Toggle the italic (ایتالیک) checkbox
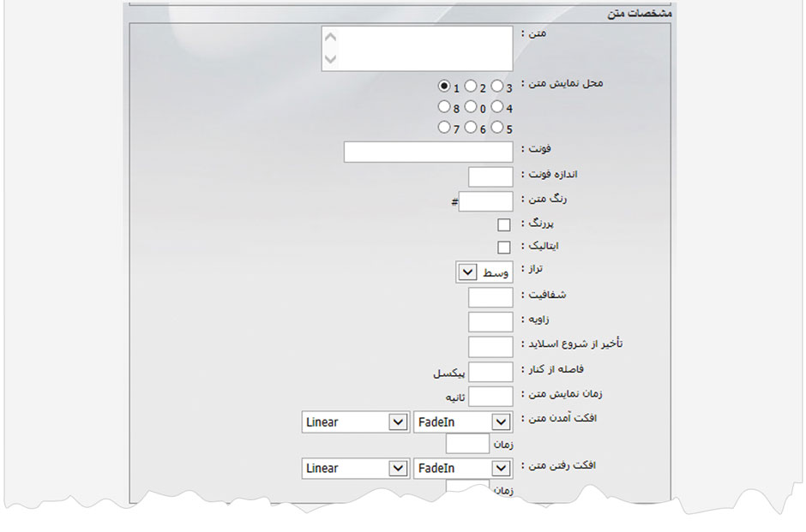The height and width of the screenshot is (532, 806). pyautogui.click(x=504, y=247)
